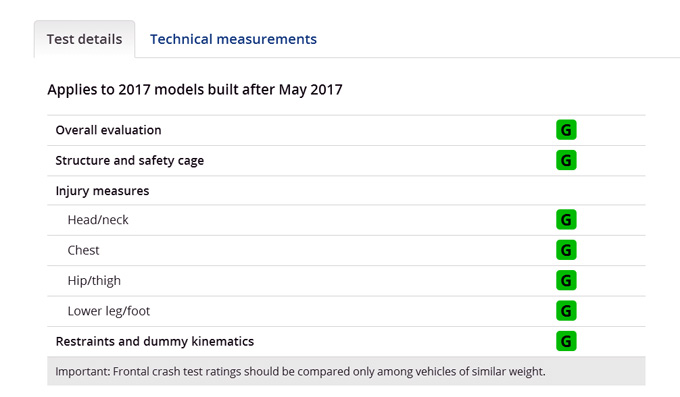
Task: Click Restraints and dummy kinematics label
Action: click(155, 341)
